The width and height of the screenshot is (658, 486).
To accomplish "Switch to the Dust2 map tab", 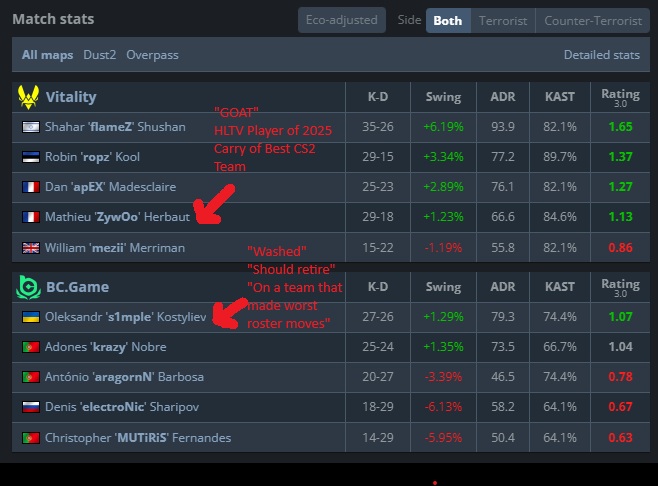I will [99, 55].
